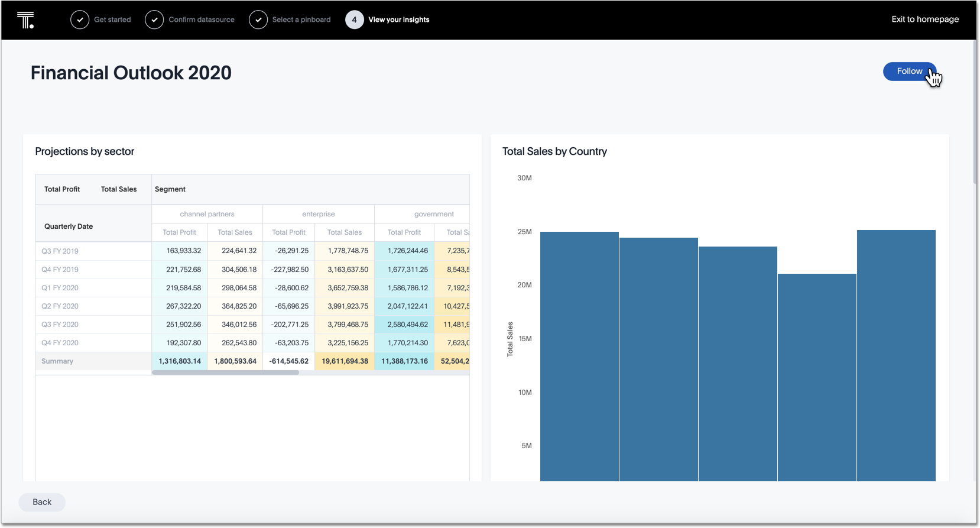Image resolution: width=980 pixels, height=528 pixels.
Task: Click the Quarterly Date header
Action: click(x=69, y=226)
